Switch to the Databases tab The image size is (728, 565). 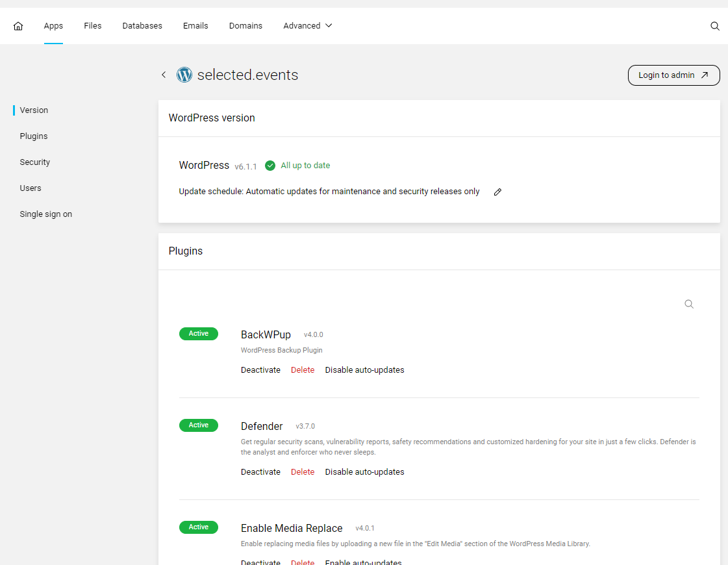(142, 26)
